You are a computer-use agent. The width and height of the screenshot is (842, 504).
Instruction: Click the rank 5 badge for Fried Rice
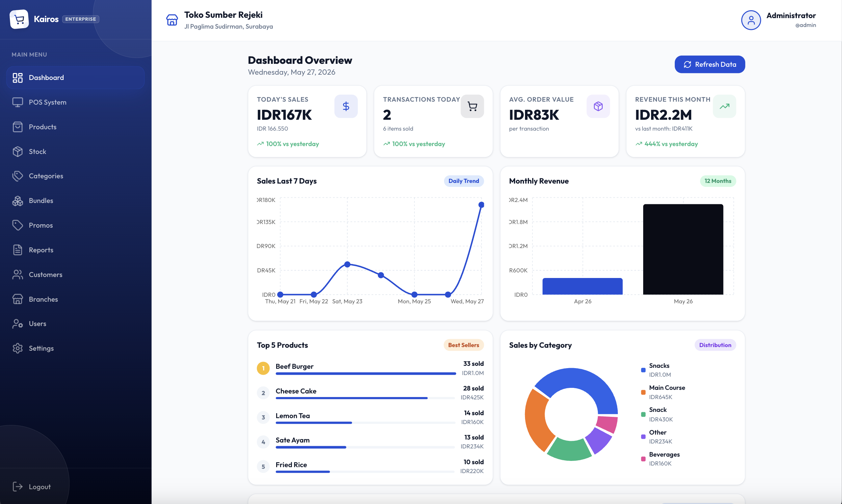[x=263, y=466]
